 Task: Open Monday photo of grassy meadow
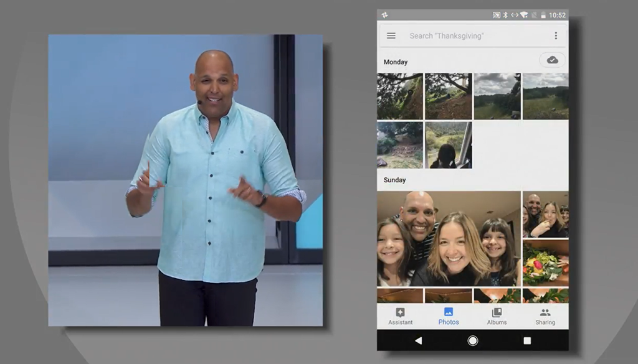point(546,96)
